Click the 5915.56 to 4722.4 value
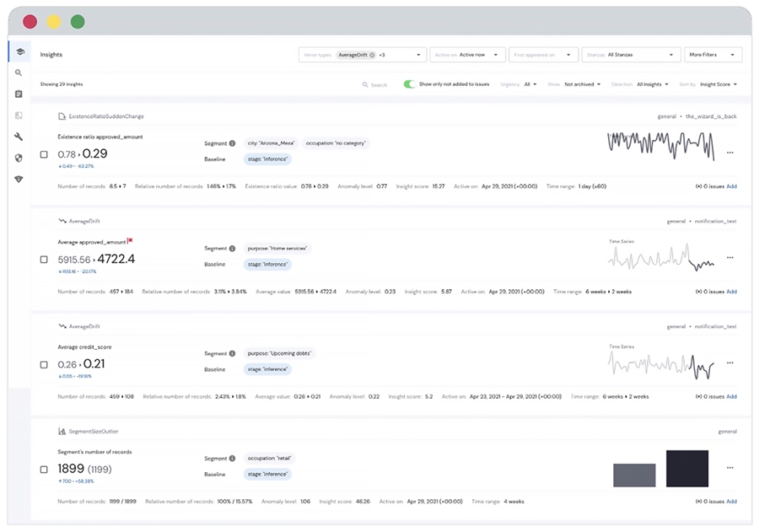The width and height of the screenshot is (759, 532). (96, 259)
